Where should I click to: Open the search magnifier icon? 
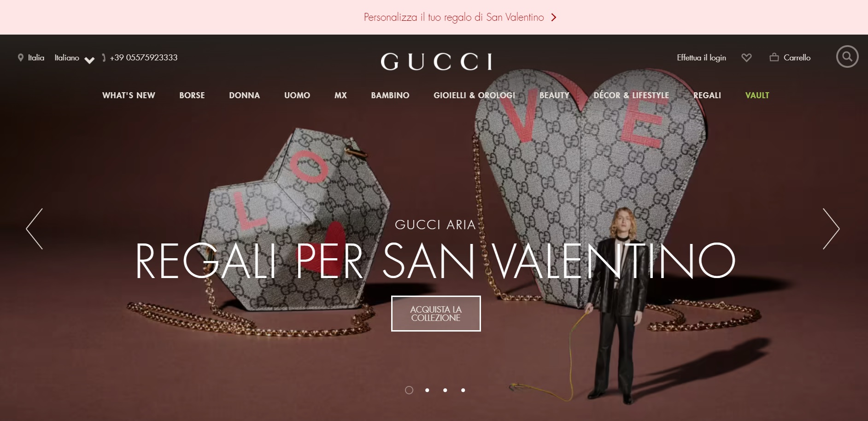[x=847, y=57]
